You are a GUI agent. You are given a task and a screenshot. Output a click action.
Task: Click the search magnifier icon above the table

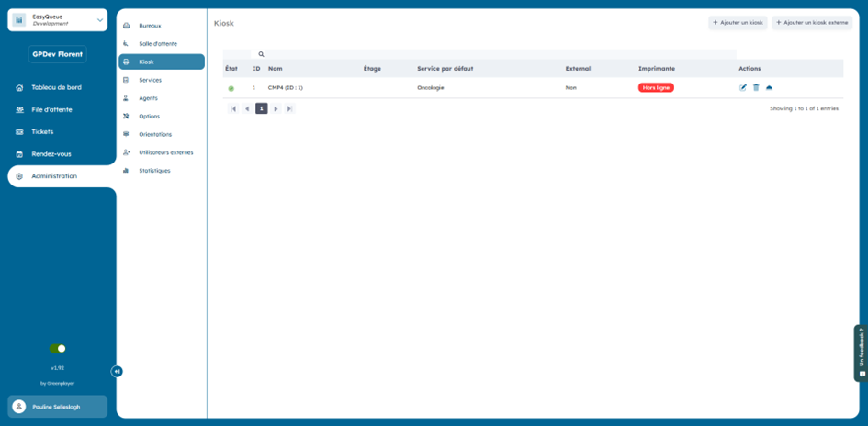261,54
